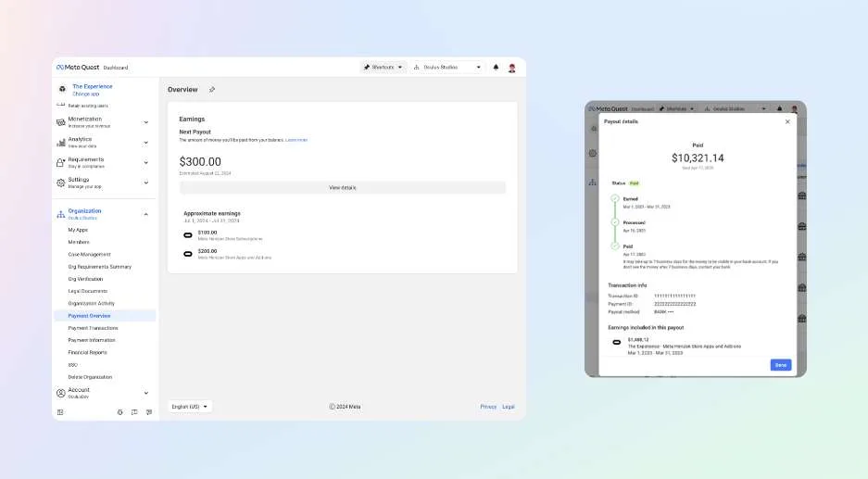Click the Account person icon
Image resolution: width=868 pixels, height=479 pixels.
click(x=61, y=393)
